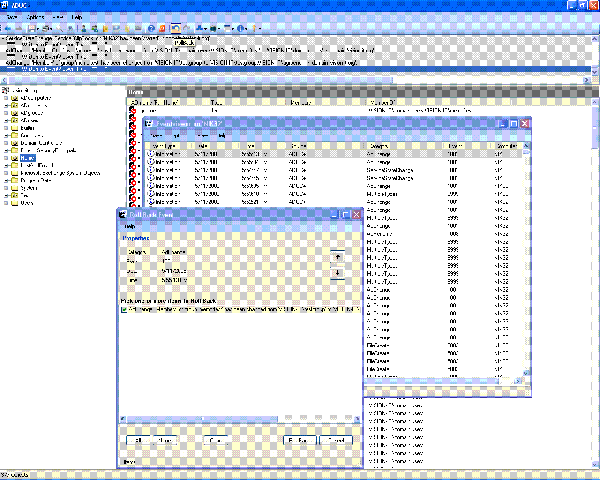Click the red error icon in first list row
Viewport: 600px width, 480px height.
coord(133,113)
